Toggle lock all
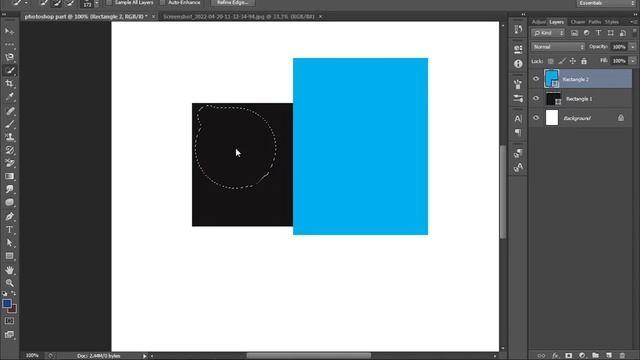The image size is (640, 360). coord(584,61)
